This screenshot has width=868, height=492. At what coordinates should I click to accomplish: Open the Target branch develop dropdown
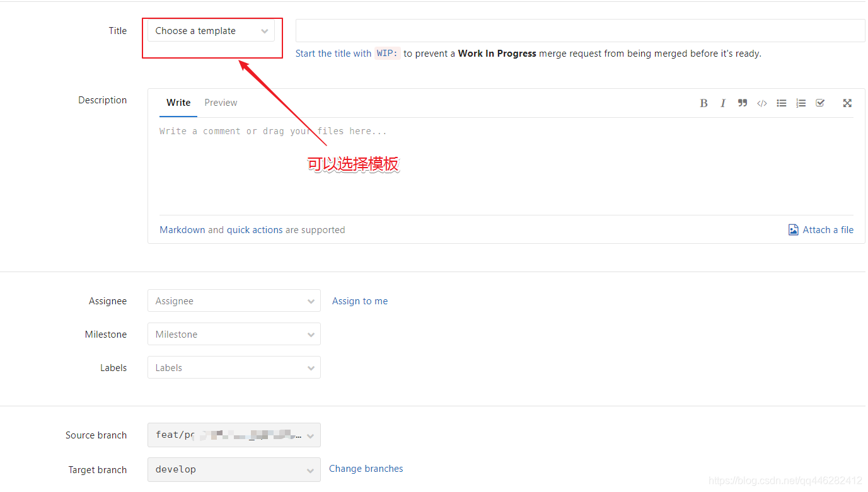pos(234,469)
